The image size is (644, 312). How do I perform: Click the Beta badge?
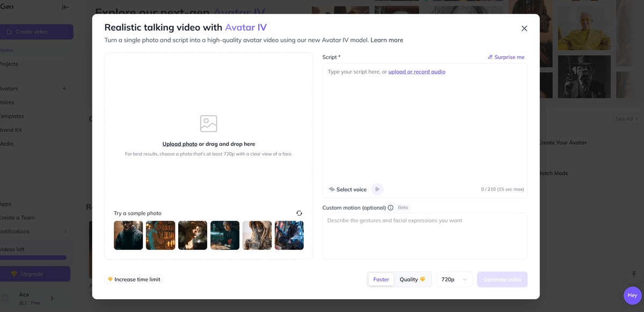[403, 207]
